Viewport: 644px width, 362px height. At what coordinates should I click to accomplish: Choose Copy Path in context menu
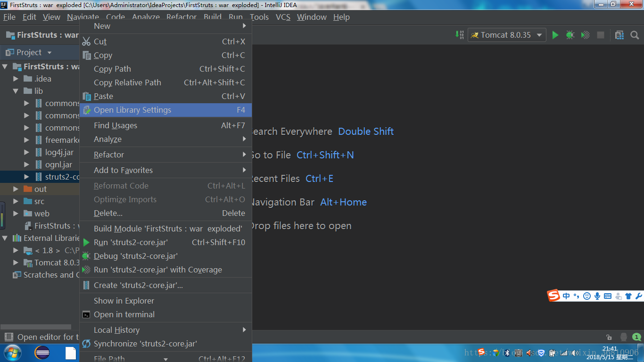pos(165,69)
